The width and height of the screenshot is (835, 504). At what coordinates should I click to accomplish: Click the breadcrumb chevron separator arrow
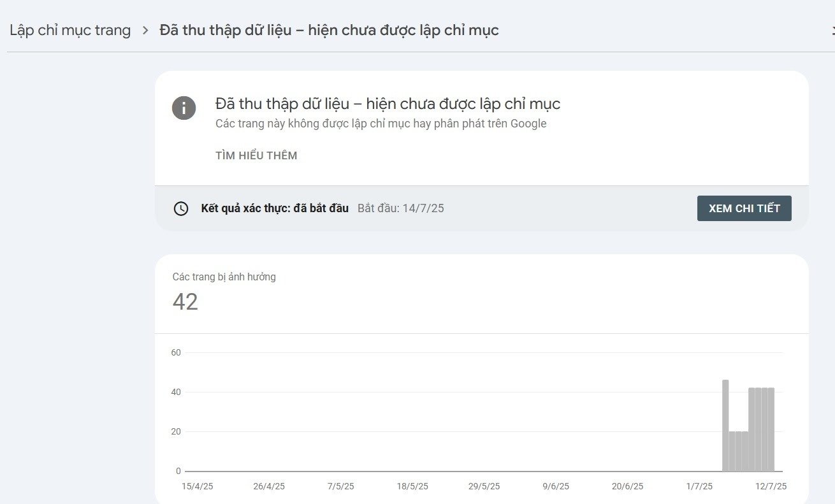pos(145,30)
